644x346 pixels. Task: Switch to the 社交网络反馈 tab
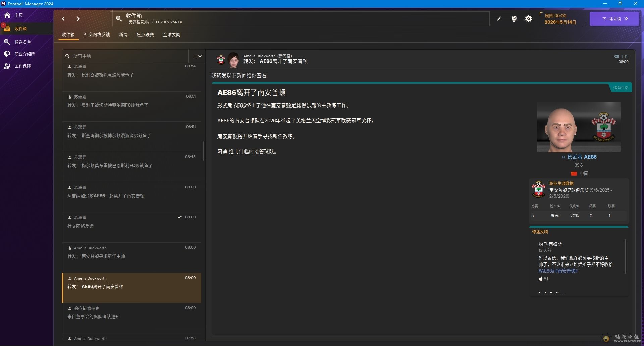pyautogui.click(x=97, y=35)
